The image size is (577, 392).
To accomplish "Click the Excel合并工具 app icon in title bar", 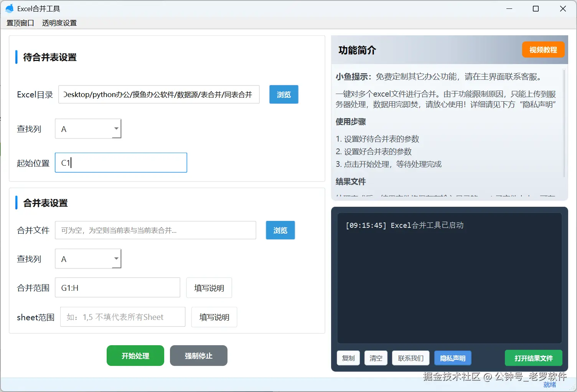I will [9, 8].
